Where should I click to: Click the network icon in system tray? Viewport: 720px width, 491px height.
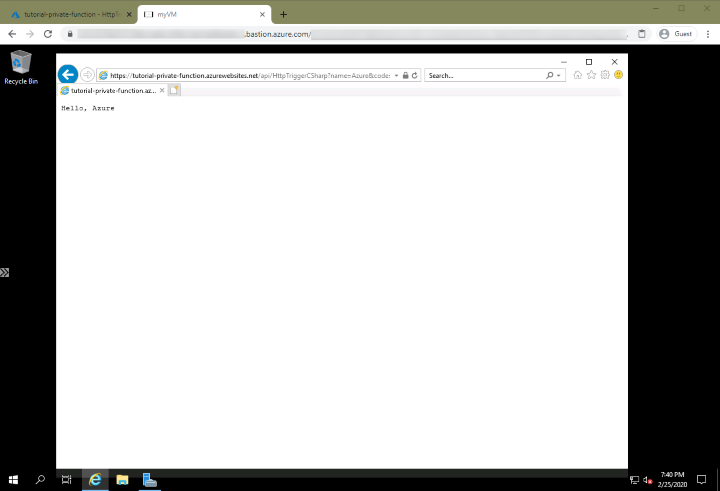point(634,480)
